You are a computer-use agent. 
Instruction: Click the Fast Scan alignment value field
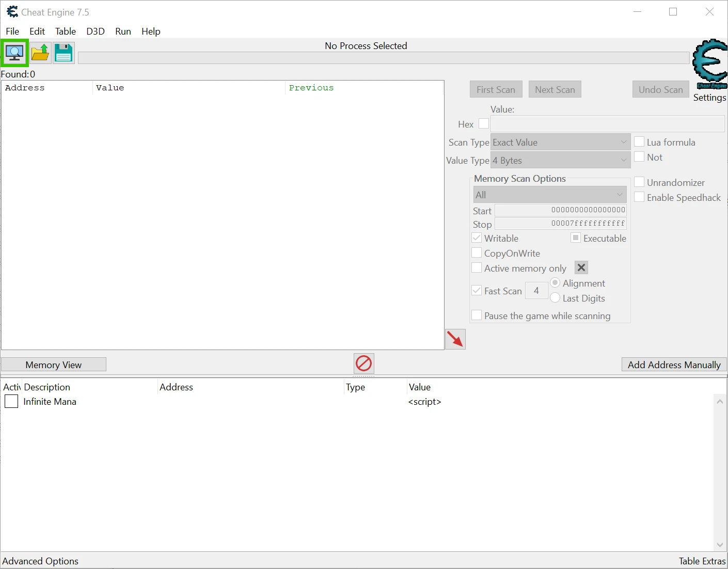point(536,290)
